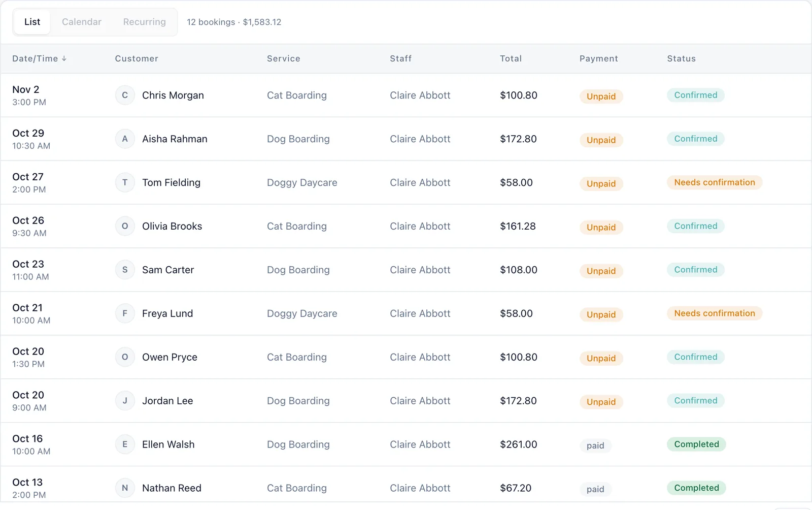Click the Status column header

coord(682,58)
